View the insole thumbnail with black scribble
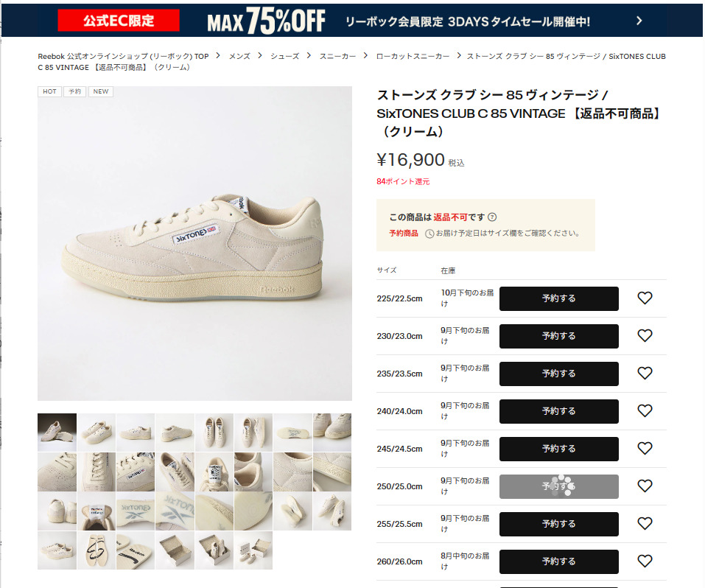The image size is (705, 588). (x=97, y=550)
